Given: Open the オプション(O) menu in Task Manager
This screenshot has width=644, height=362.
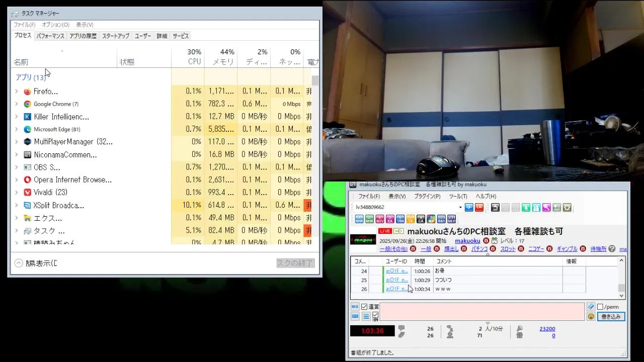Looking at the screenshot, I should 55,25.
